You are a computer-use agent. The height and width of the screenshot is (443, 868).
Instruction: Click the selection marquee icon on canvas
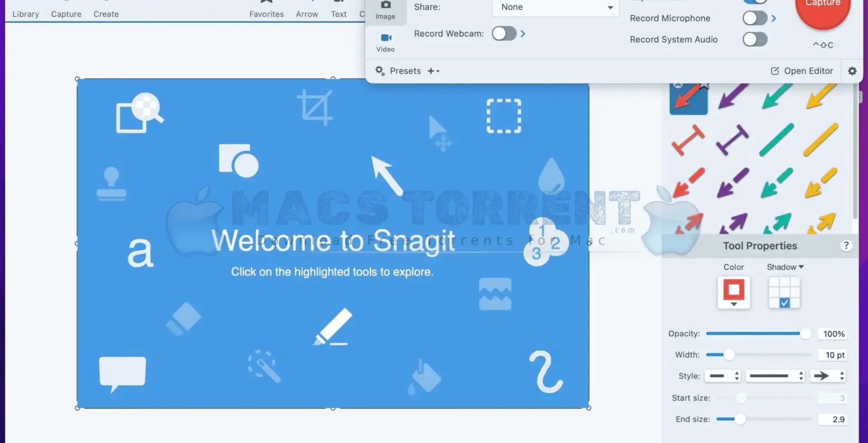pos(504,116)
